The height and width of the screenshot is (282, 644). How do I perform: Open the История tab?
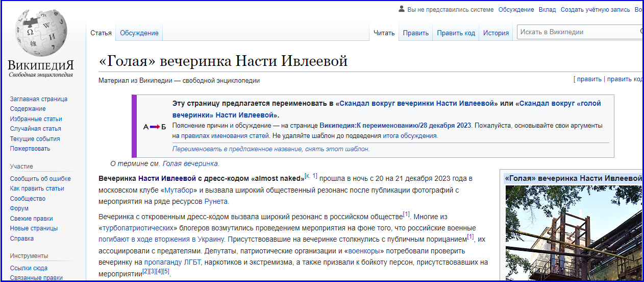click(x=496, y=33)
